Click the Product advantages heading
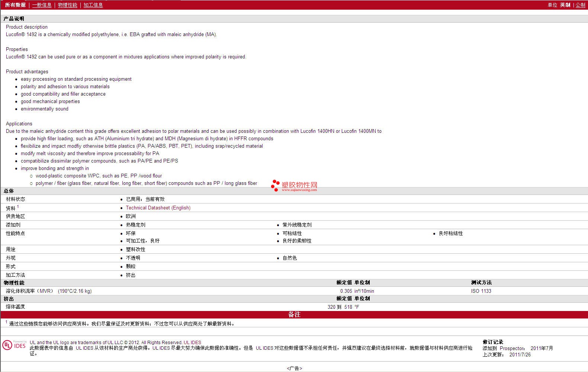Image resolution: width=588 pixels, height=372 pixels. pyautogui.click(x=27, y=71)
